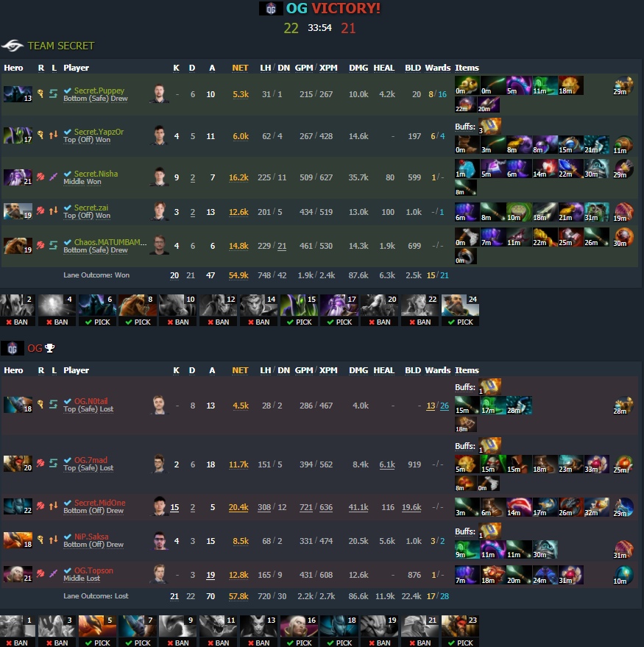
Task: Click the Hero column header in OG table
Action: tap(13, 370)
